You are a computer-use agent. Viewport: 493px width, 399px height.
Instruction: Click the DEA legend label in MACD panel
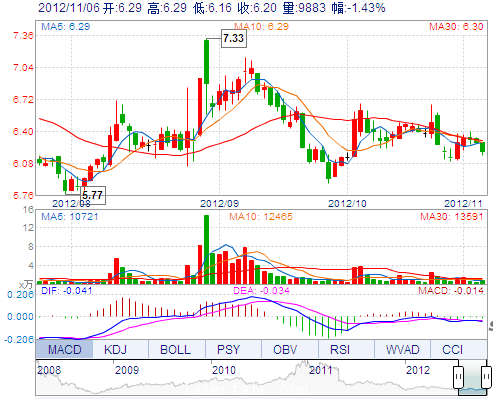(x=261, y=291)
